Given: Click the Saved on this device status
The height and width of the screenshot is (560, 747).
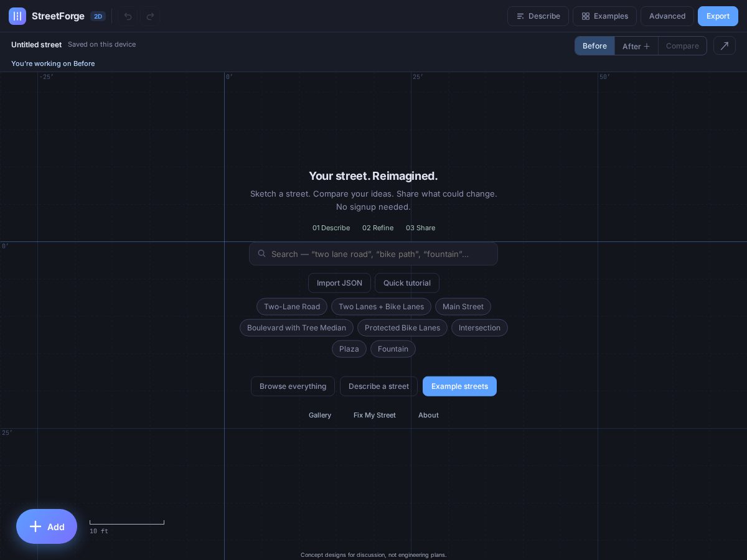Looking at the screenshot, I should 101,44.
